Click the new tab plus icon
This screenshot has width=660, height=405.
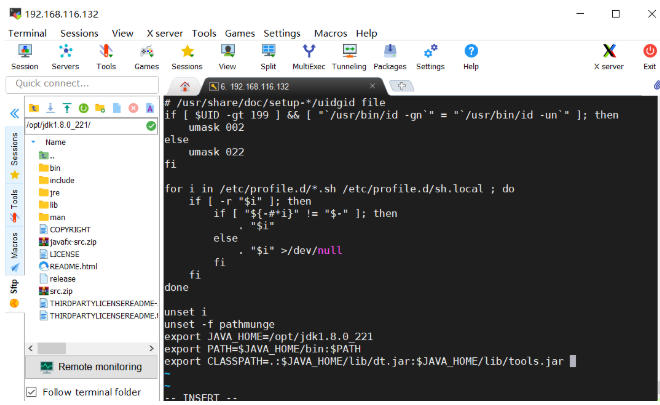pyautogui.click(x=402, y=86)
